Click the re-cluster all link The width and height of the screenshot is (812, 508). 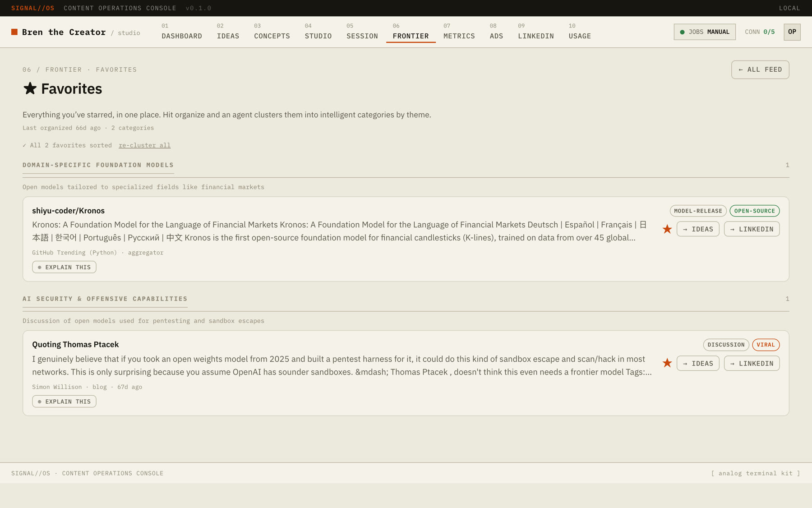144,145
